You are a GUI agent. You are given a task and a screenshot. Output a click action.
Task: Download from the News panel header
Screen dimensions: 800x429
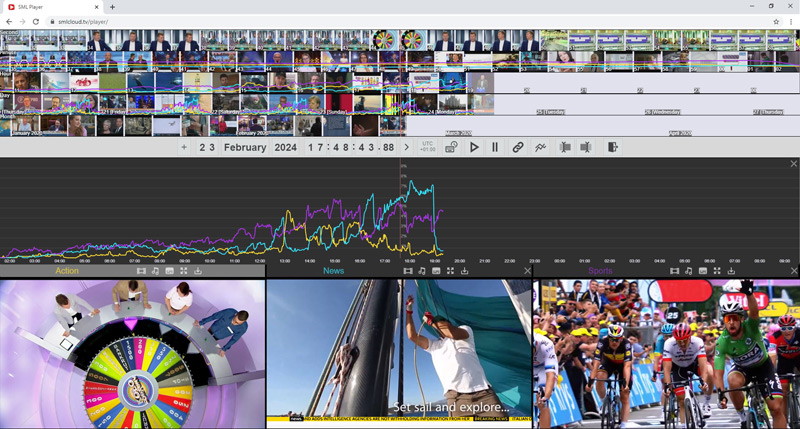465,271
